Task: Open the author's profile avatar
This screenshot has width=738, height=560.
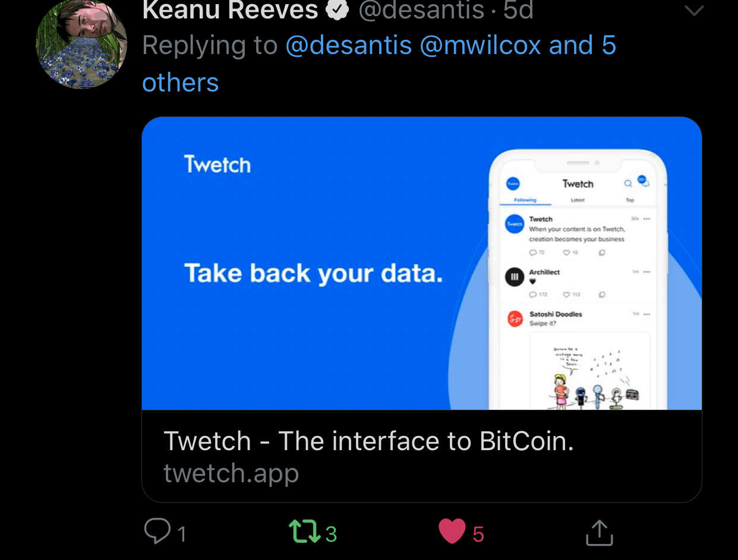Action: [x=81, y=44]
